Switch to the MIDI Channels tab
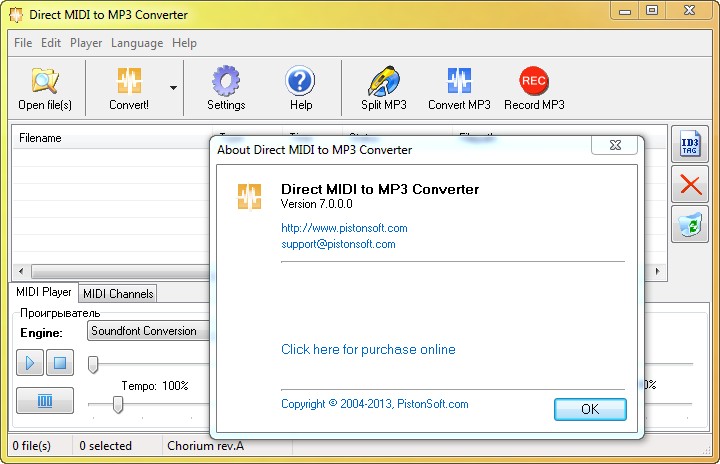 [x=118, y=294]
